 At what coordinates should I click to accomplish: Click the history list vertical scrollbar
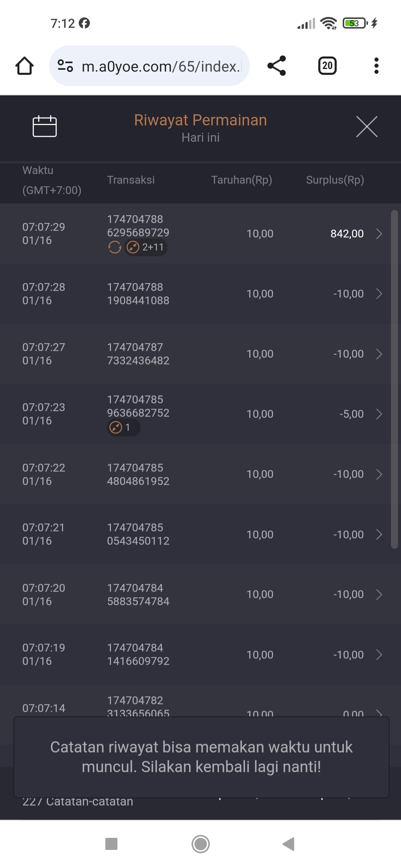(x=394, y=378)
